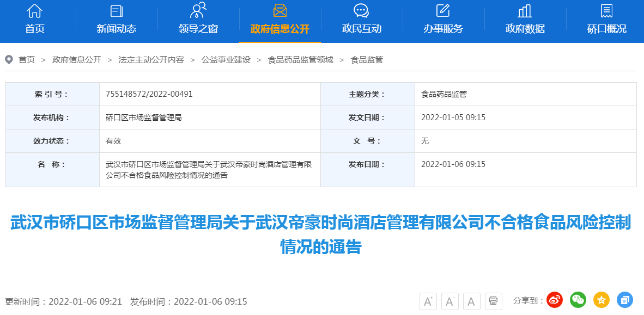Click the 食品监管 breadcrumb link
This screenshot has width=644, height=315.
pos(367,60)
